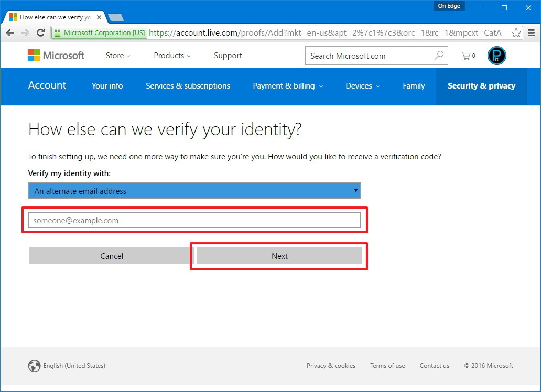Expand the Products dropdown menu
This screenshot has width=541, height=392.
(x=172, y=56)
